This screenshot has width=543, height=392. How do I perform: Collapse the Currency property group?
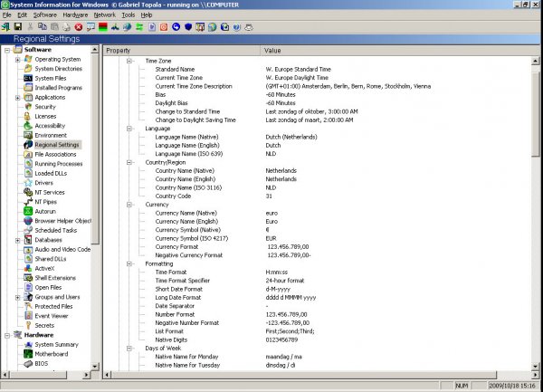point(129,205)
